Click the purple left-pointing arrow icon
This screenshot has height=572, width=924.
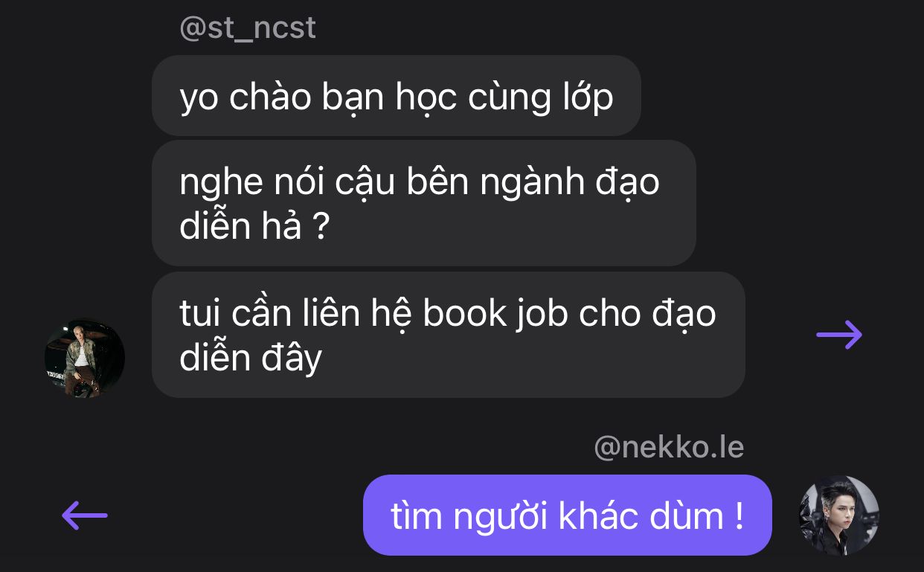(x=84, y=515)
